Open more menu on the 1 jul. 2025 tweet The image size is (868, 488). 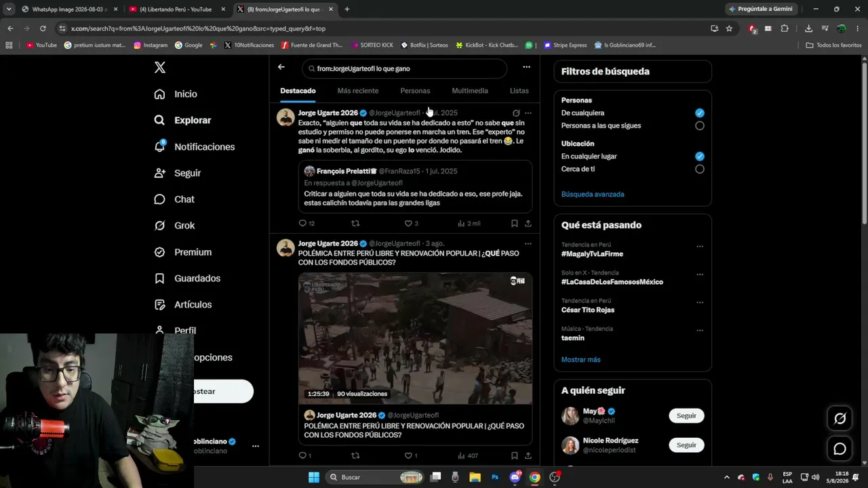pyautogui.click(x=528, y=113)
